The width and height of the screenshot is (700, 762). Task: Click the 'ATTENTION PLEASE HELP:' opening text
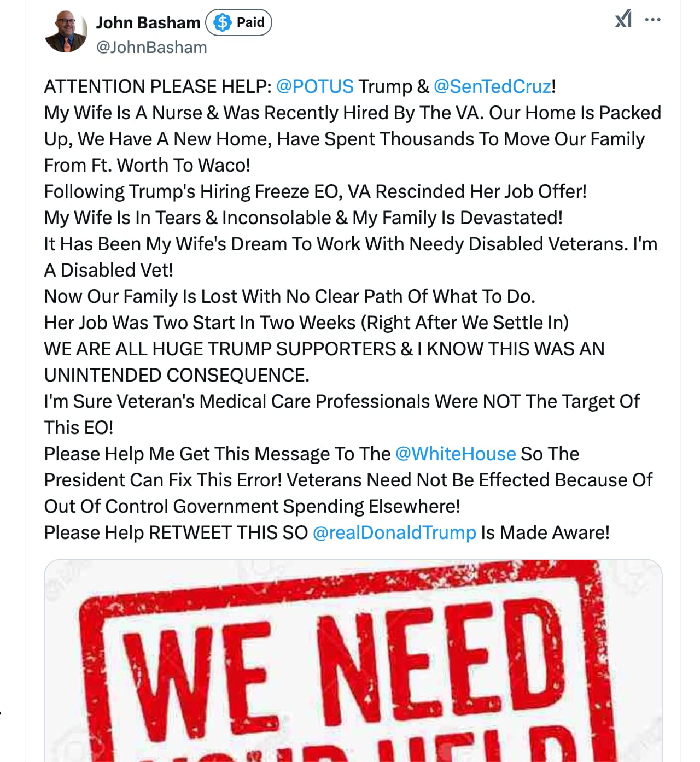pos(157,86)
